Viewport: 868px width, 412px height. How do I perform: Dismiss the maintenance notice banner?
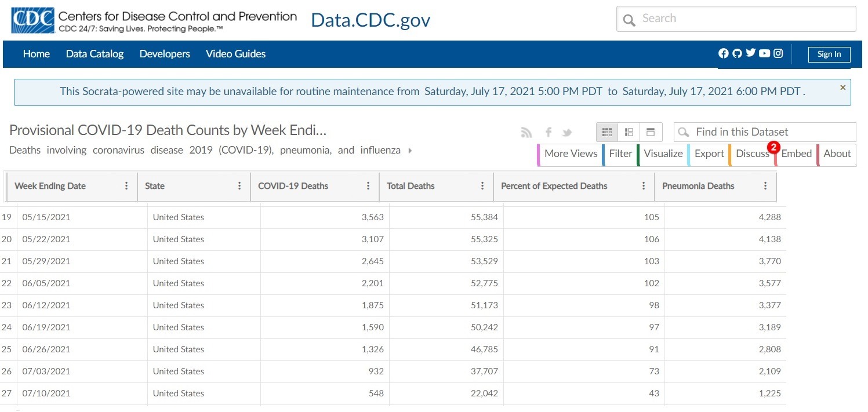pos(842,87)
